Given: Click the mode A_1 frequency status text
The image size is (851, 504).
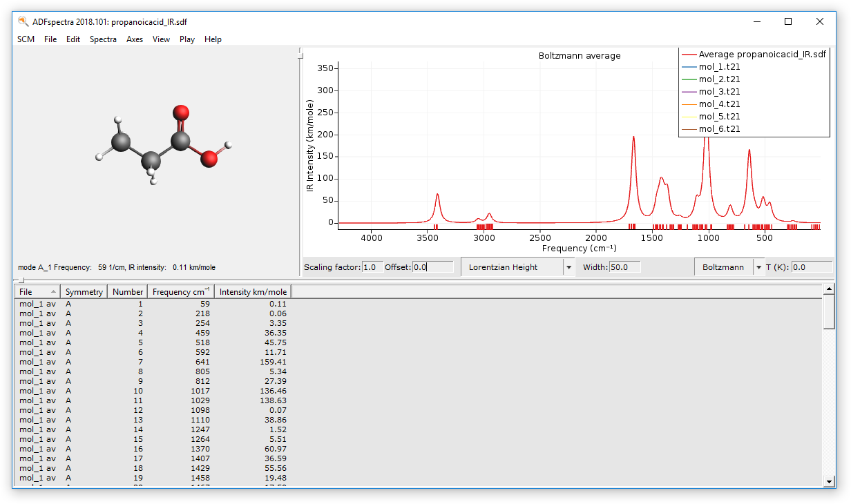Looking at the screenshot, I should (x=117, y=267).
